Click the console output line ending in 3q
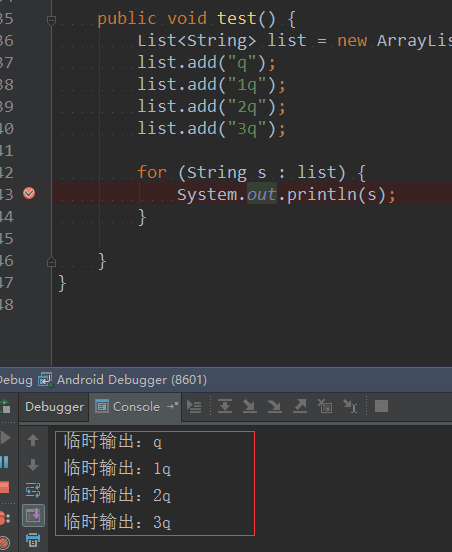The width and height of the screenshot is (452, 552). tap(117, 522)
